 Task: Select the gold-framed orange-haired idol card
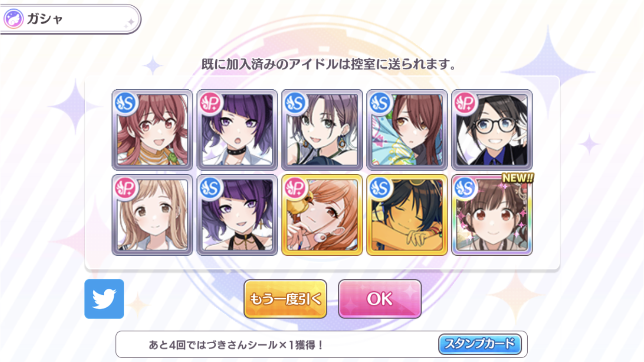(322, 215)
